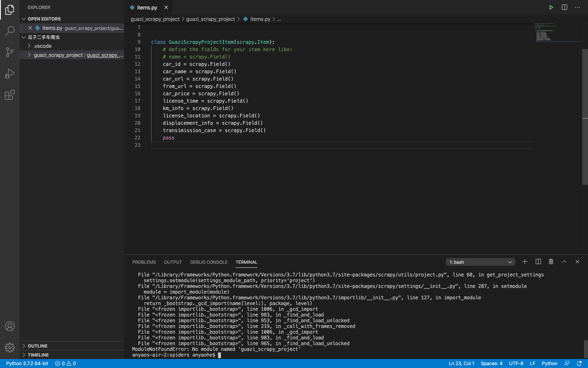Open editor More Actions ellipsis
This screenshot has width=588, height=368.
pos(577,7)
